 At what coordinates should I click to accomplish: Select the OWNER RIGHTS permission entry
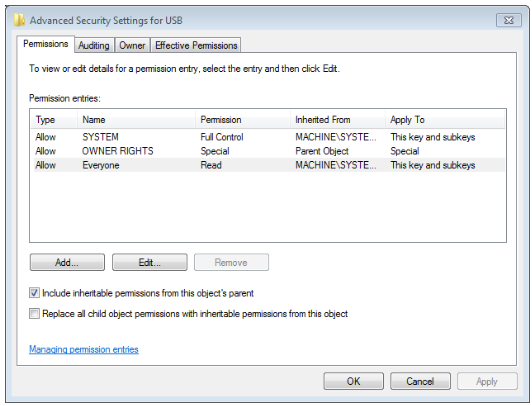point(269,151)
